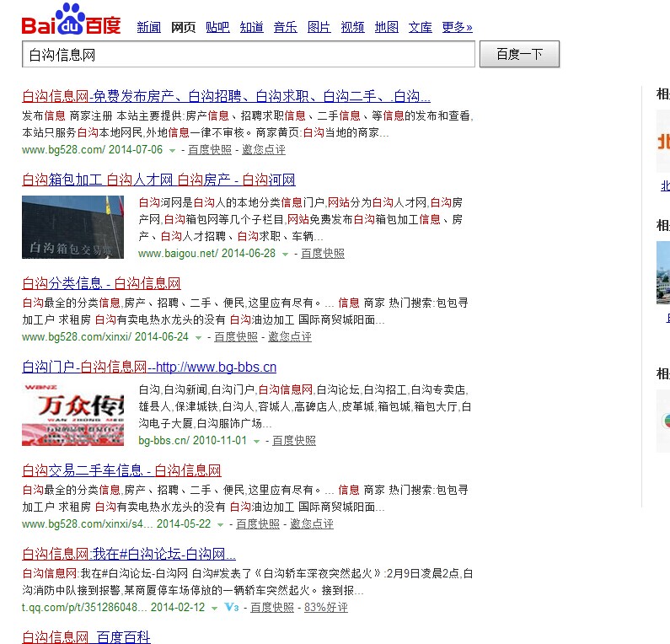Go to the 贴吧 tab
The height and width of the screenshot is (644, 670).
pyautogui.click(x=217, y=27)
